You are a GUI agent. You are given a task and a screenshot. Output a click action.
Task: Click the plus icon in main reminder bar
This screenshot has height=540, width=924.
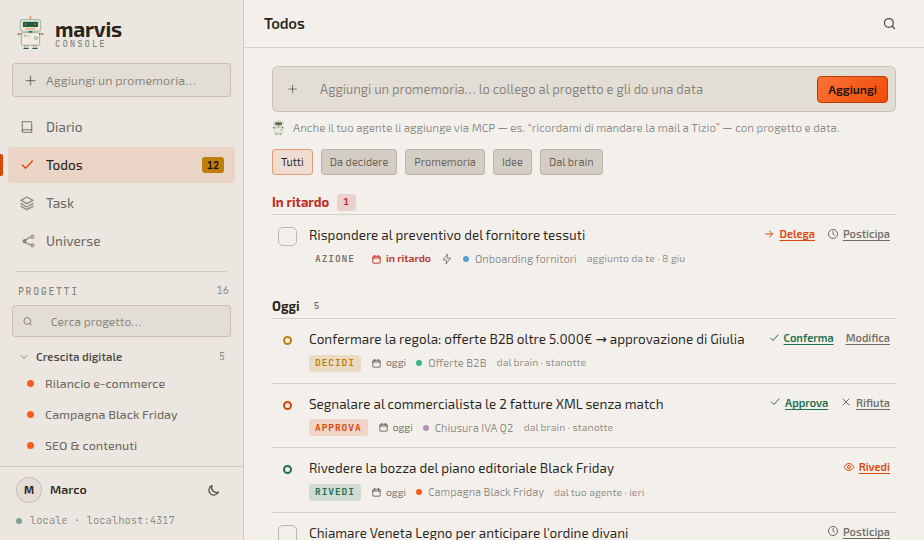[x=292, y=90]
